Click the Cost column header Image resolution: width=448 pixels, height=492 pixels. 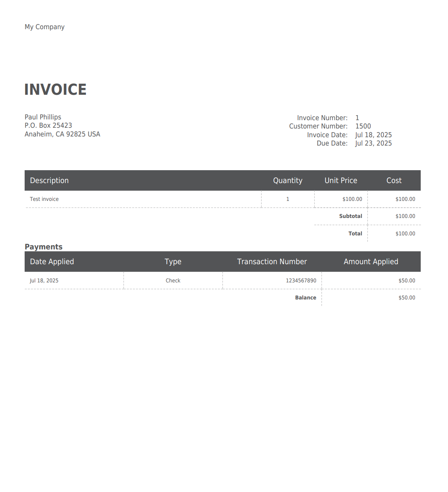point(394,180)
